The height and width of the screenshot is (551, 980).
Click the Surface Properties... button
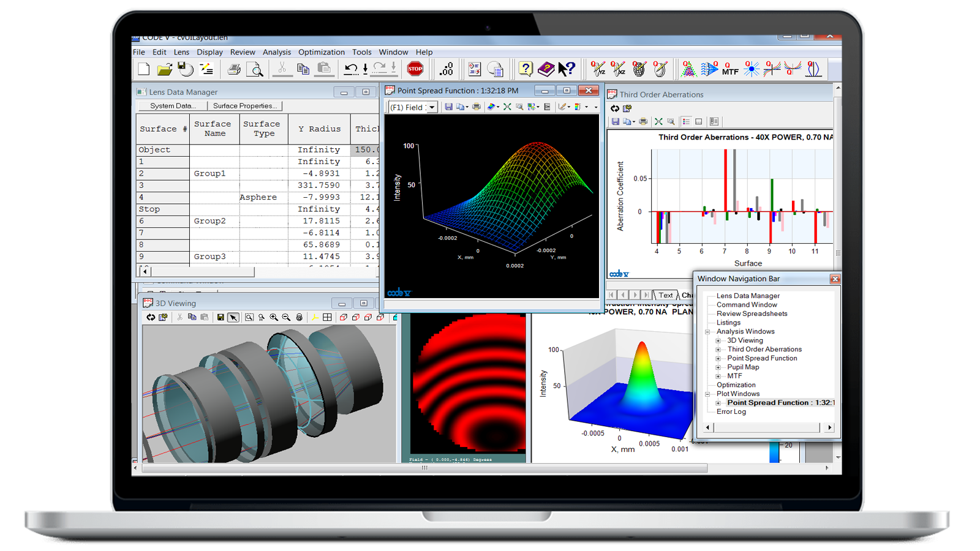tap(245, 106)
